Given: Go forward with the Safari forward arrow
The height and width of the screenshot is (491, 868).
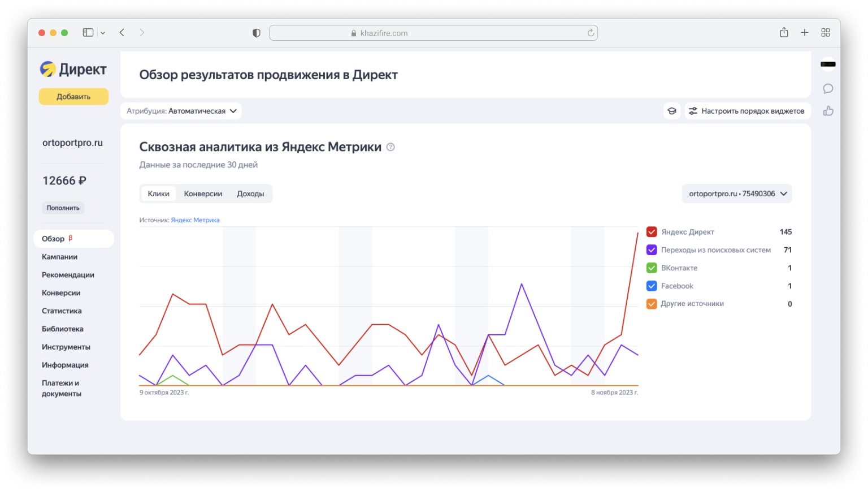Looking at the screenshot, I should click(x=142, y=33).
